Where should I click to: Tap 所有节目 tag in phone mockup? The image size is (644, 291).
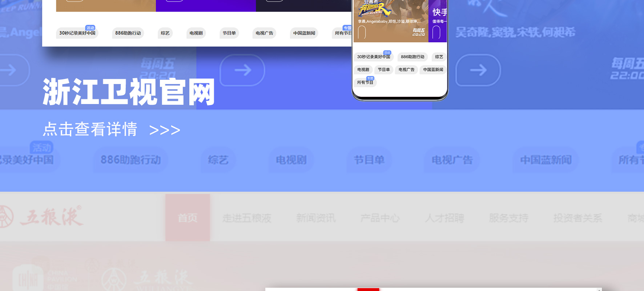[x=365, y=82]
